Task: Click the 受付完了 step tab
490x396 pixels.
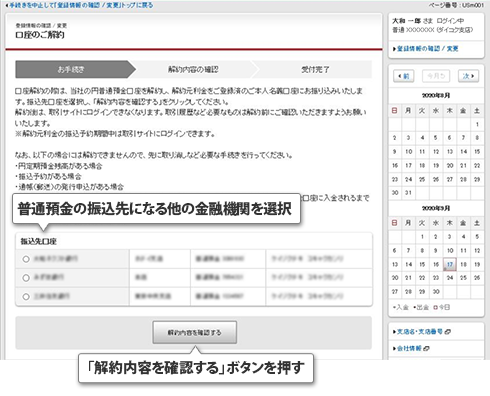Action: (314, 69)
